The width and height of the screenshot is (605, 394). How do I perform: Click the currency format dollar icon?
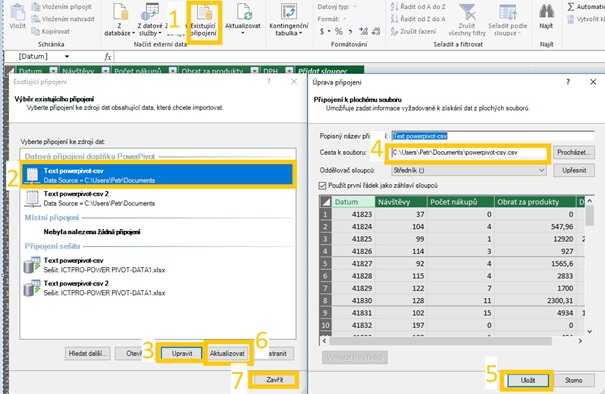(x=323, y=31)
